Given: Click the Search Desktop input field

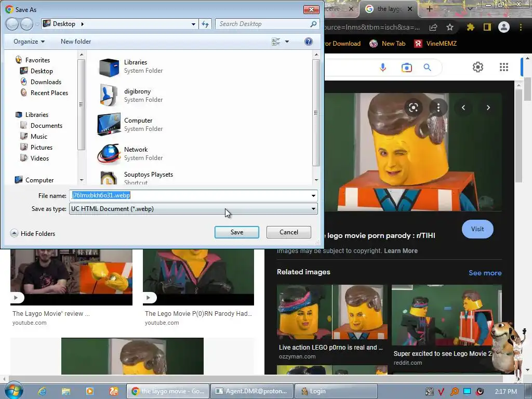Looking at the screenshot, I should point(262,24).
